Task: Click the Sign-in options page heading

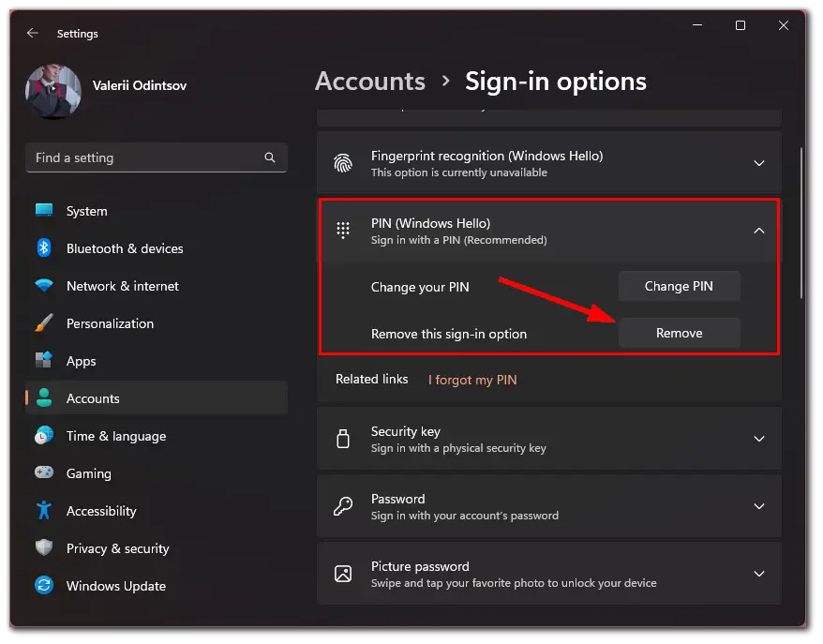Action: pyautogui.click(x=556, y=82)
